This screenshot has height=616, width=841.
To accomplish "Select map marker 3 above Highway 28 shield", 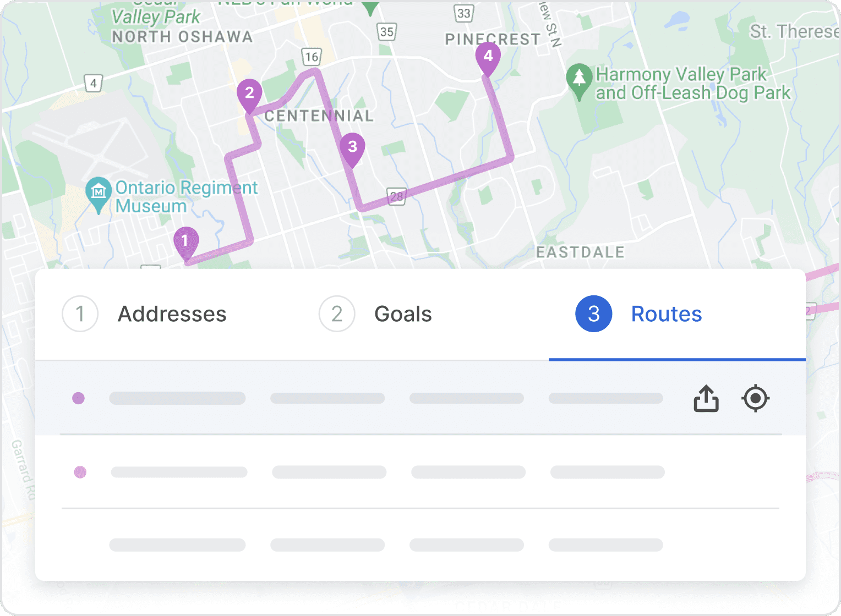I will click(x=353, y=147).
